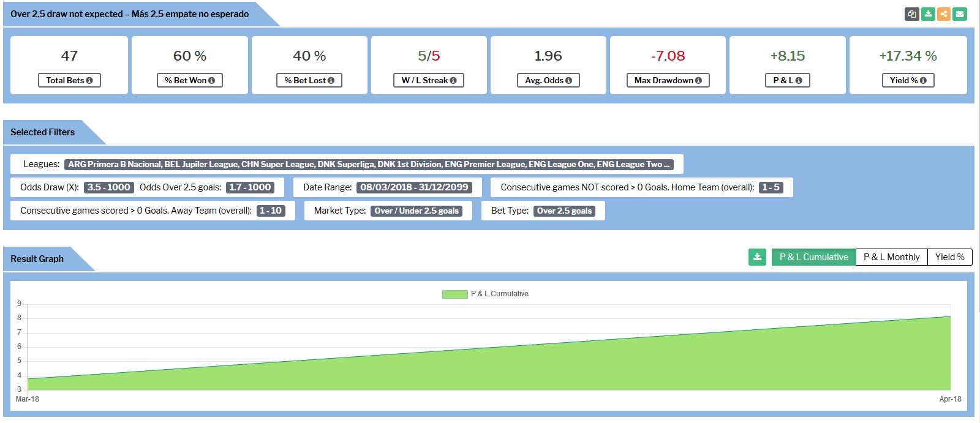980x423 pixels.
Task: Click the Selected Filters header
Action: pos(42,132)
